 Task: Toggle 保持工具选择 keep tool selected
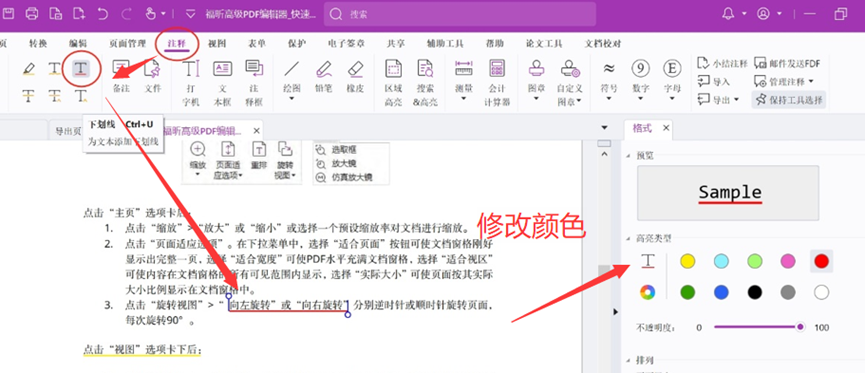(x=789, y=100)
